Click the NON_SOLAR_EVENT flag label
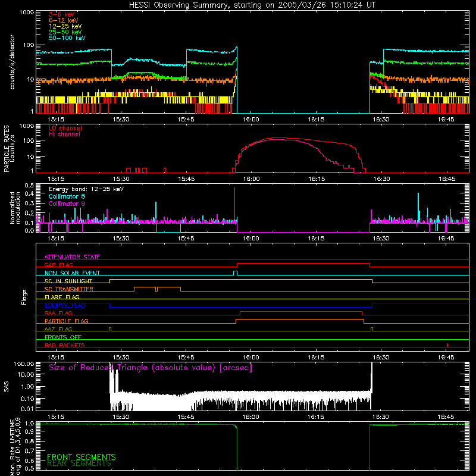 [x=72, y=273]
